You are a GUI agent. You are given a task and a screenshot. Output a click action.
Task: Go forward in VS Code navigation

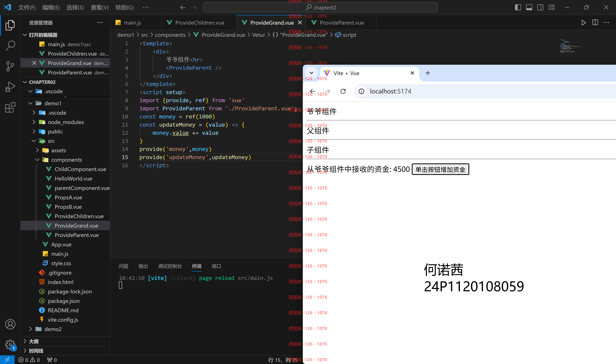coord(194,8)
